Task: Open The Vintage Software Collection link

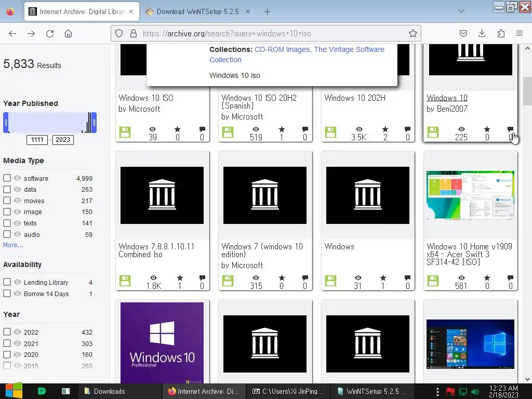Action: pos(297,55)
